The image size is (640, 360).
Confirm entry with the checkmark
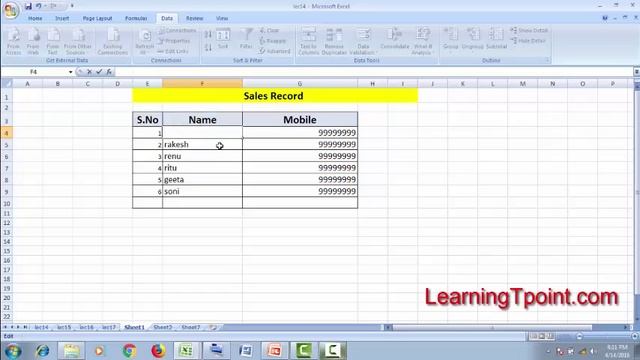[99, 72]
